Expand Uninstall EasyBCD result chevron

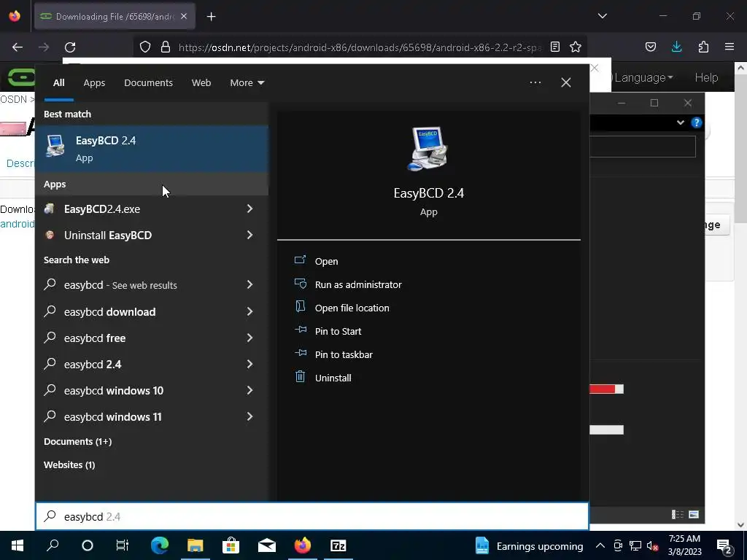249,235
